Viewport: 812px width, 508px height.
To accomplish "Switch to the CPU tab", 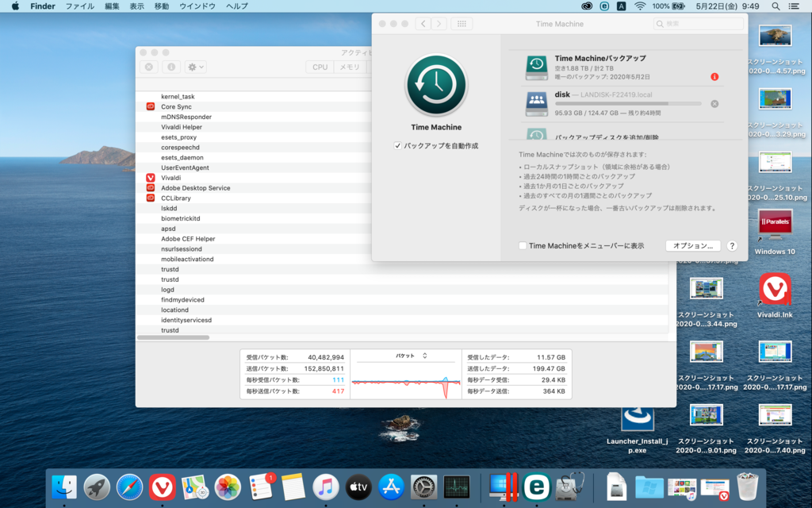I will tap(320, 67).
